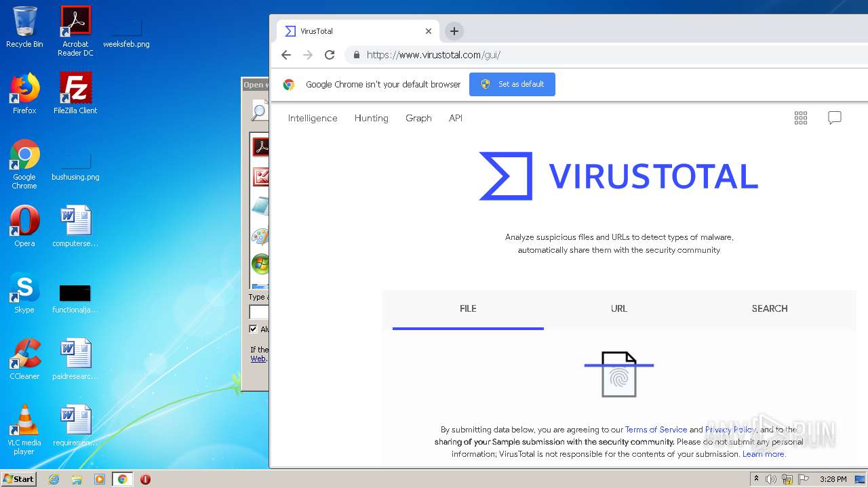Image resolution: width=868 pixels, height=488 pixels.
Task: Open the Intelligence menu item
Action: pos(313,118)
